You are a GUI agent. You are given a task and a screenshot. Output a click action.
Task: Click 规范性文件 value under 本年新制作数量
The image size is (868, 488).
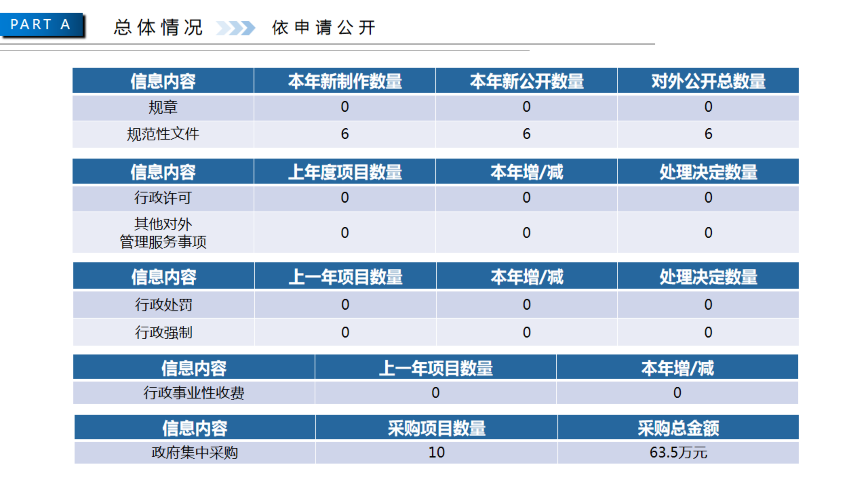tap(344, 134)
